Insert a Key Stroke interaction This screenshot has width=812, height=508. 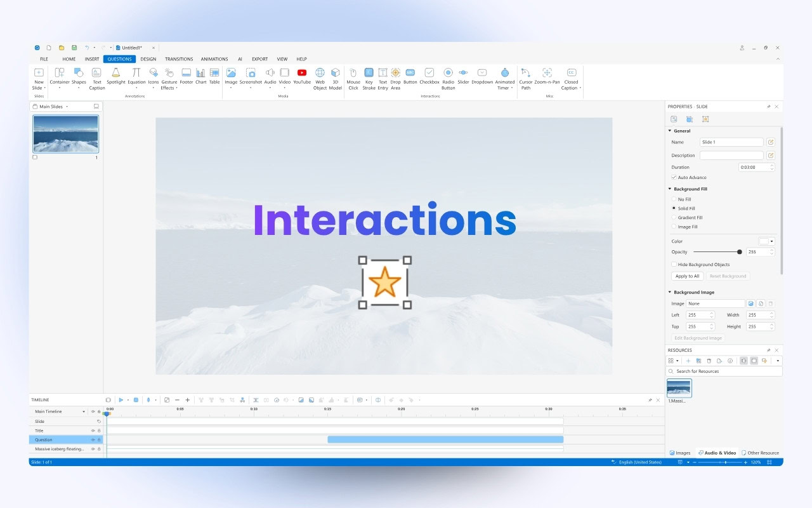369,79
